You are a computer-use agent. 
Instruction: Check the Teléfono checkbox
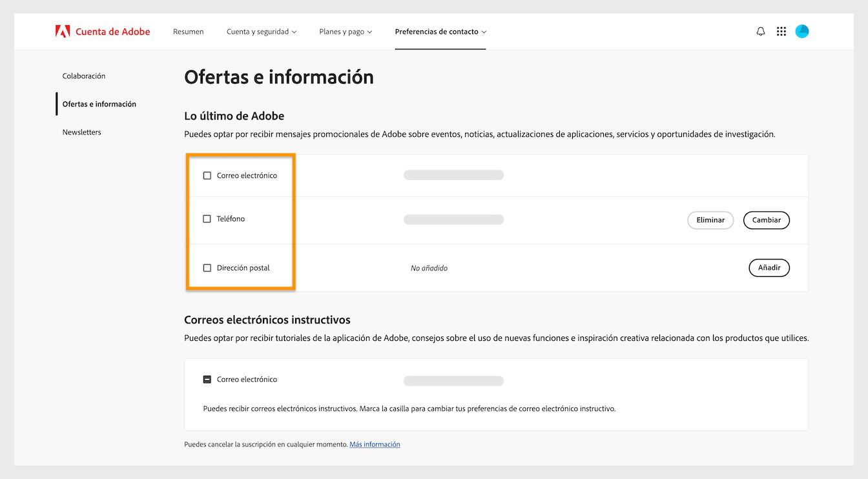tap(207, 219)
